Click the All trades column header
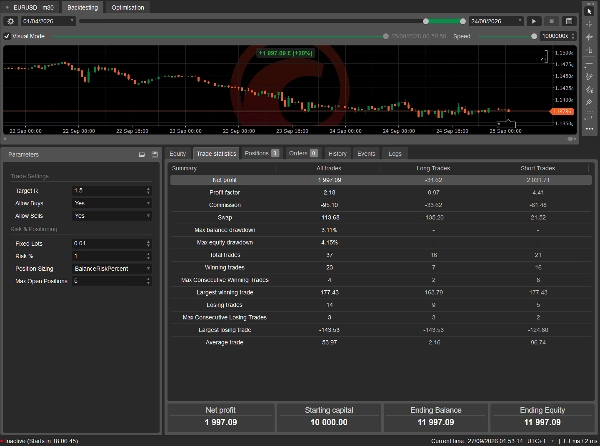Viewport: 600px width, 446px height. [x=329, y=168]
